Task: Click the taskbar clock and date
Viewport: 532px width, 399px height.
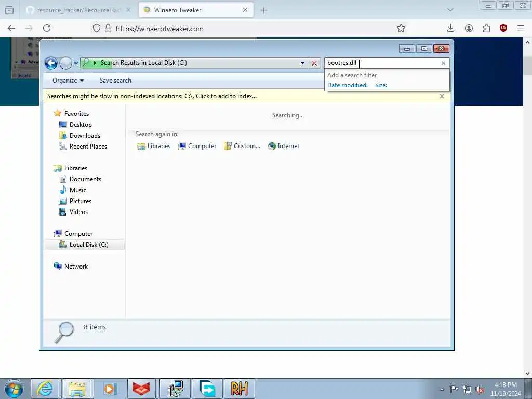Action: [506, 389]
